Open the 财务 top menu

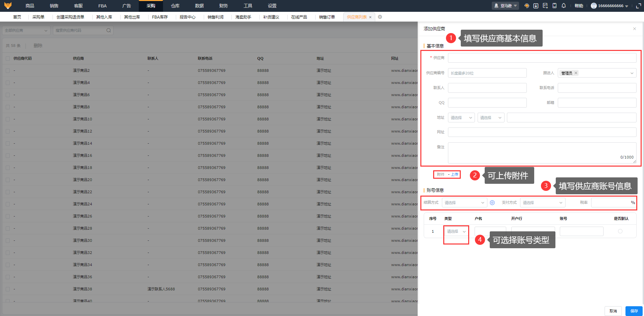point(224,6)
